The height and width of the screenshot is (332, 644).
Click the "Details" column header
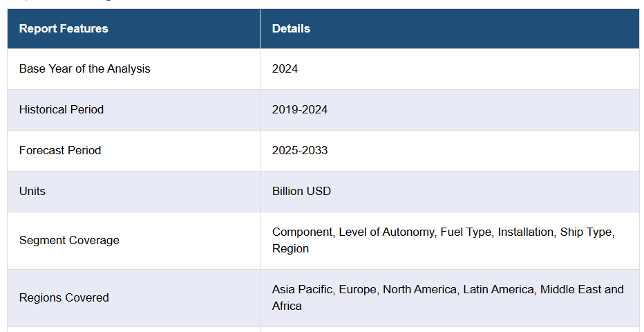pyautogui.click(x=291, y=28)
